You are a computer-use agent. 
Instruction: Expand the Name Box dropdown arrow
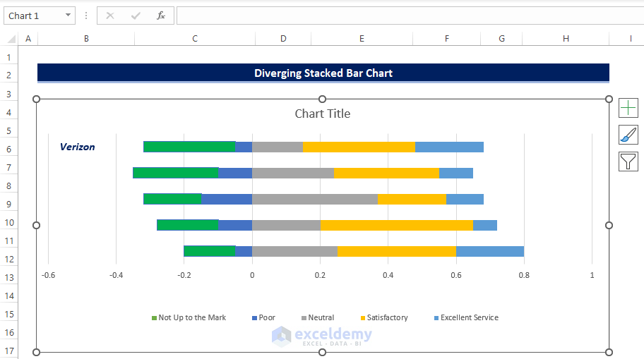[68, 16]
